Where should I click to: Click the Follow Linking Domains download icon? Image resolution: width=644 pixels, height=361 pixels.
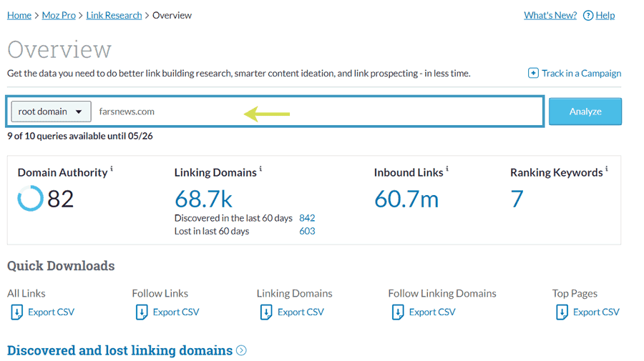coord(398,312)
